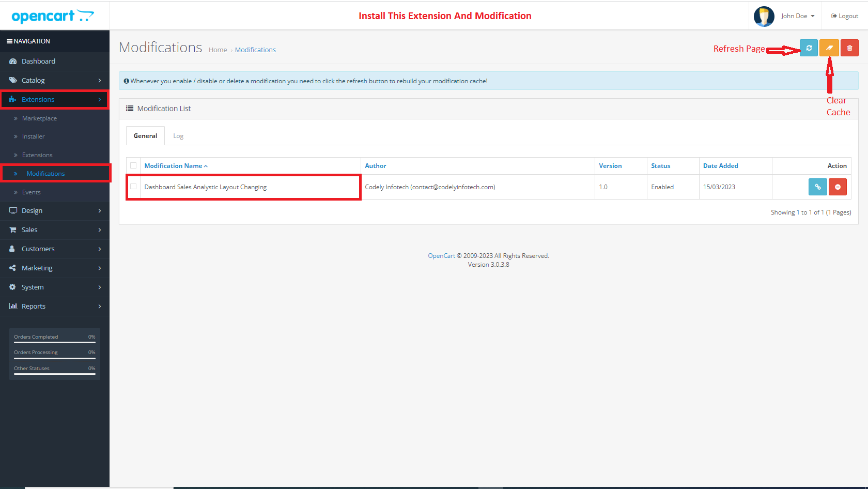
Task: Click the blue link icon in Action column
Action: point(817,187)
